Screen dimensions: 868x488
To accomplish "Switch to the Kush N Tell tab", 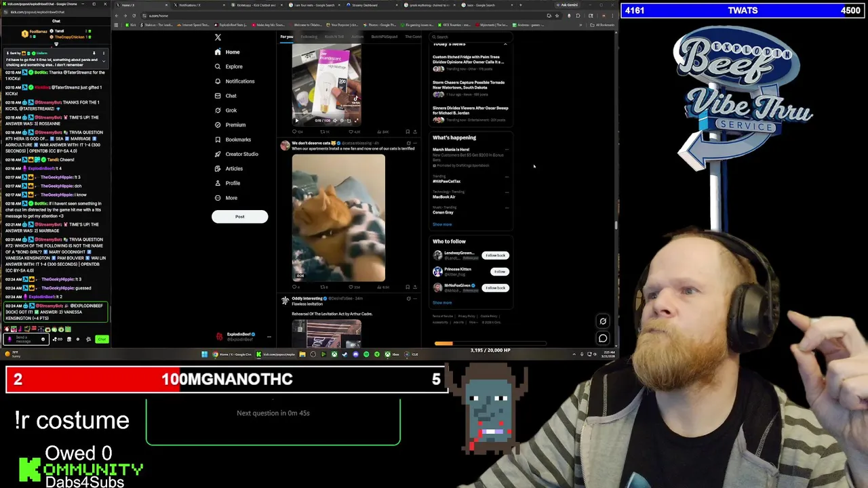I will pyautogui.click(x=334, y=37).
